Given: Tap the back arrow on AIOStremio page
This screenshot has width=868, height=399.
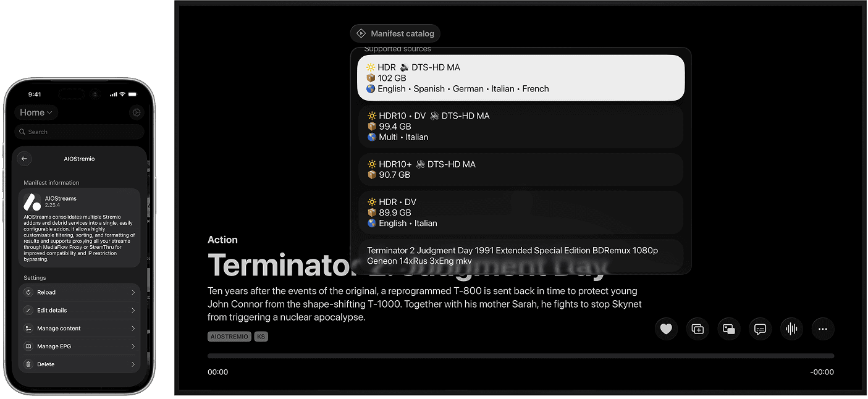Looking at the screenshot, I should click(x=24, y=159).
